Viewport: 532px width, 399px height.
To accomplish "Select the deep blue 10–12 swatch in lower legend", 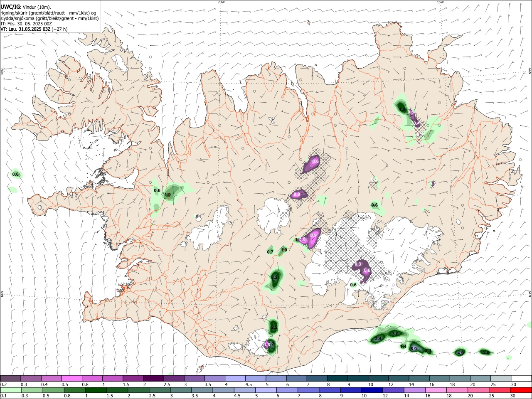I will (372, 390).
